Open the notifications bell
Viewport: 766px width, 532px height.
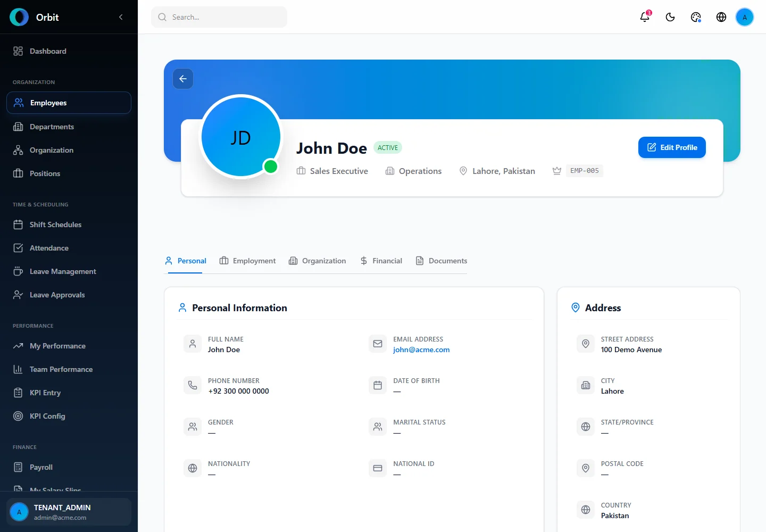point(645,17)
